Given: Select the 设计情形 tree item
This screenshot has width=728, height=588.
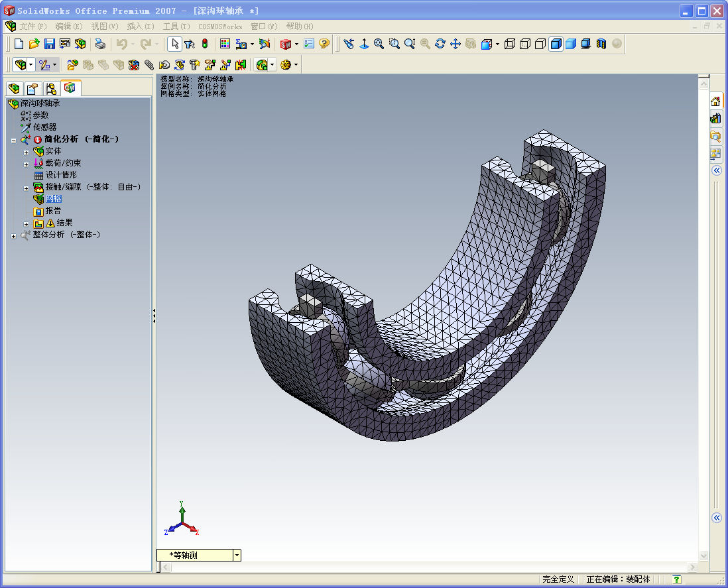Looking at the screenshot, I should pos(61,175).
